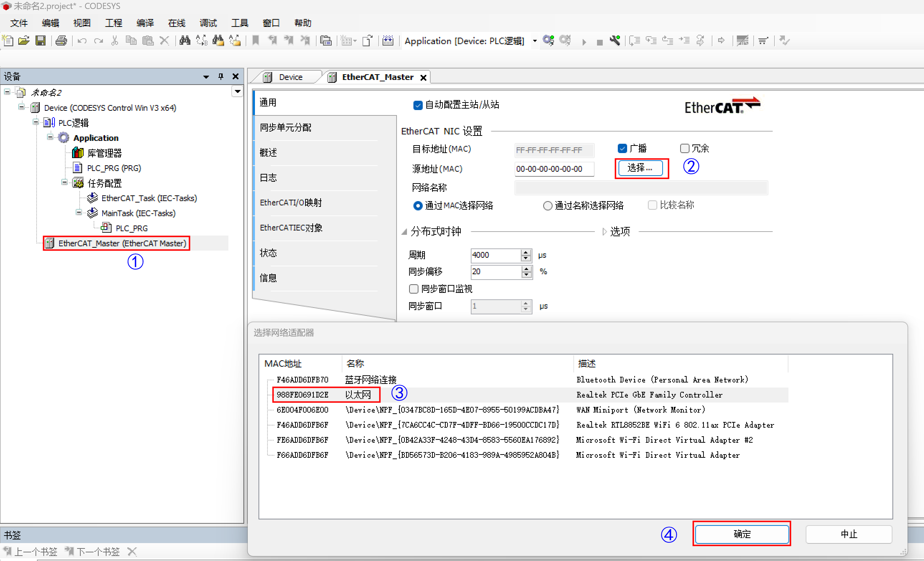
Task: Open the Application device dropdown arrow
Action: [535, 41]
